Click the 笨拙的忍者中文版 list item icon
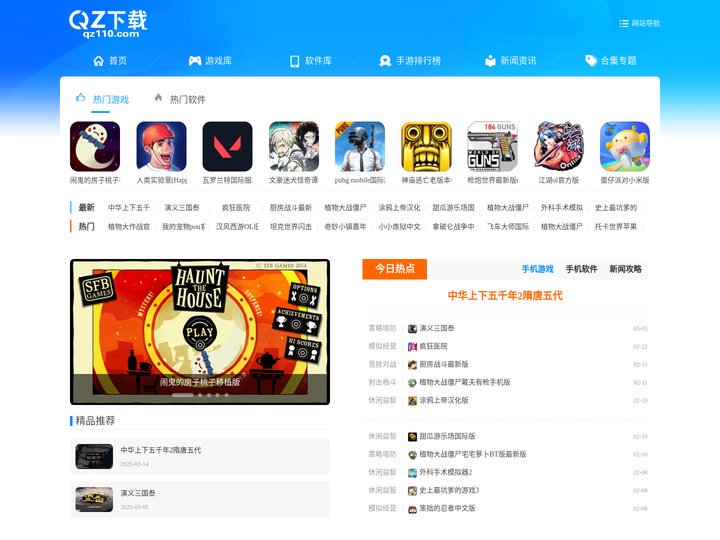The image size is (720, 540). pyautogui.click(x=412, y=509)
